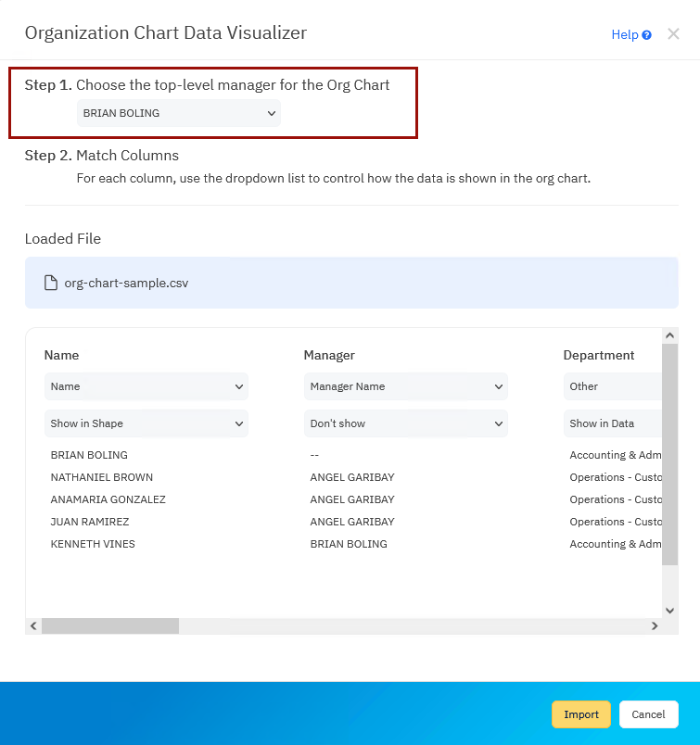Click the Help link

tap(621, 34)
